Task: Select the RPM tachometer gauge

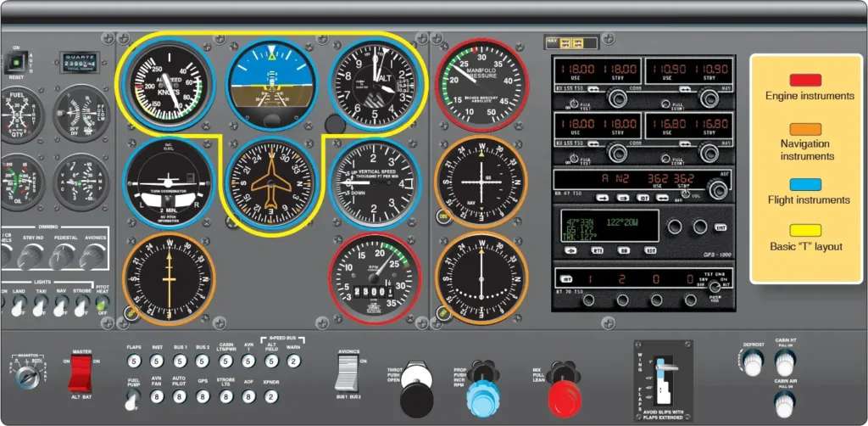Action: point(375,277)
